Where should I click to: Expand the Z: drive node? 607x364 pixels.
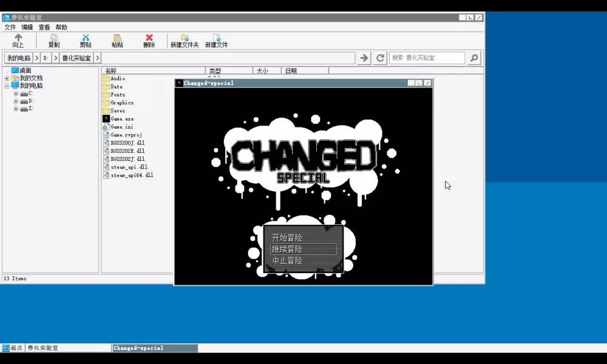point(16,109)
